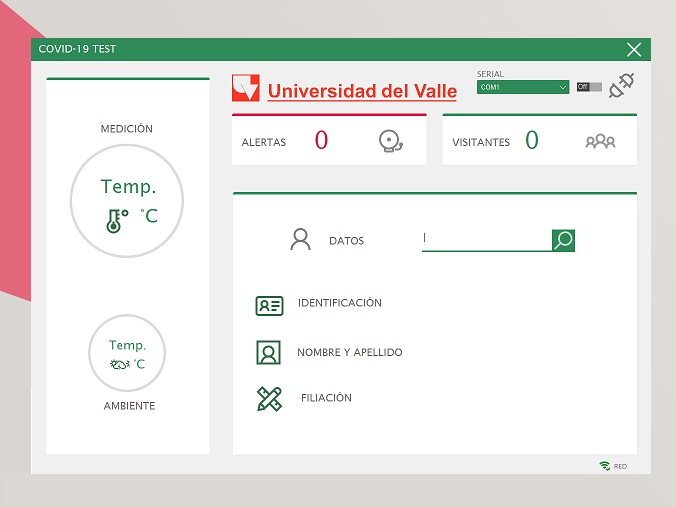Screen dimensions: 676x507
Task: Click the Identificación label
Action: click(340, 303)
